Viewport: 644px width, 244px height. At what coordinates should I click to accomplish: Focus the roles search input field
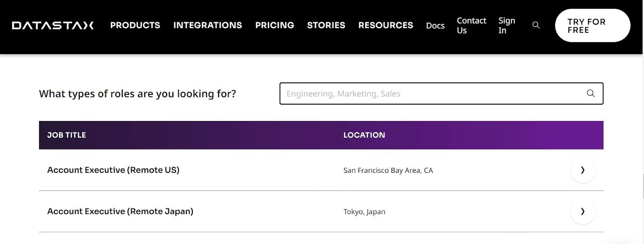pos(431,94)
